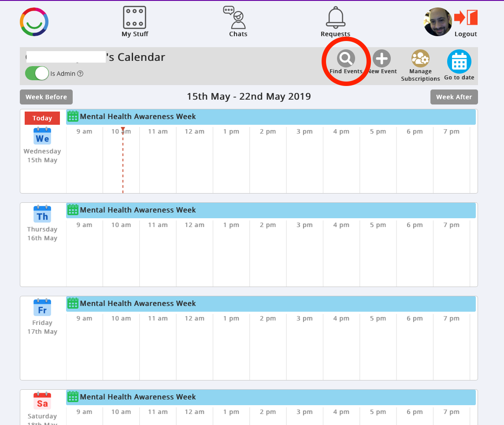Click green calendar icon on Thursday's event
504x425 pixels.
73,210
